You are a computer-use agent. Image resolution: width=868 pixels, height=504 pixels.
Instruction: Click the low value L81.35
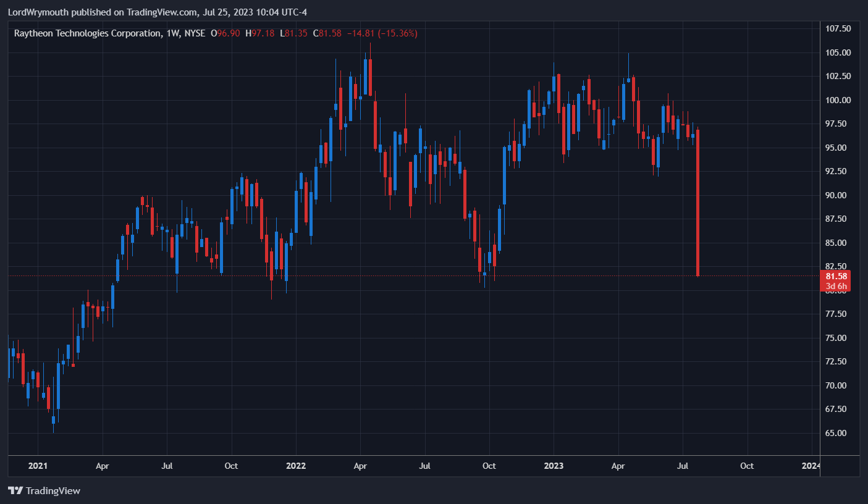(295, 33)
